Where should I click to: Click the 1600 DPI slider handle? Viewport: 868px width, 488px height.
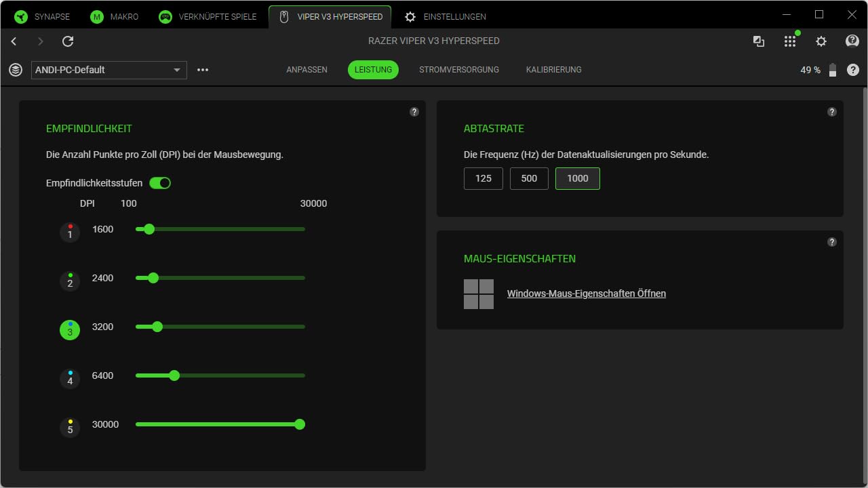[x=149, y=229]
